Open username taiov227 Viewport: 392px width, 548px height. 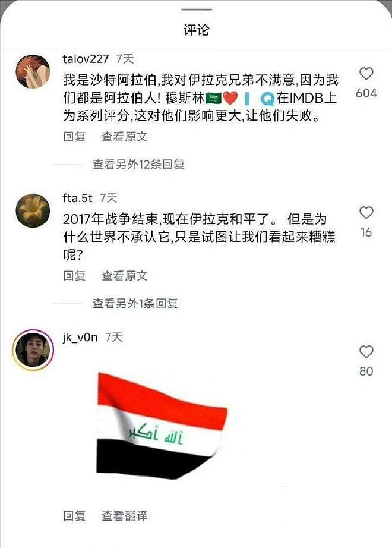86,59
